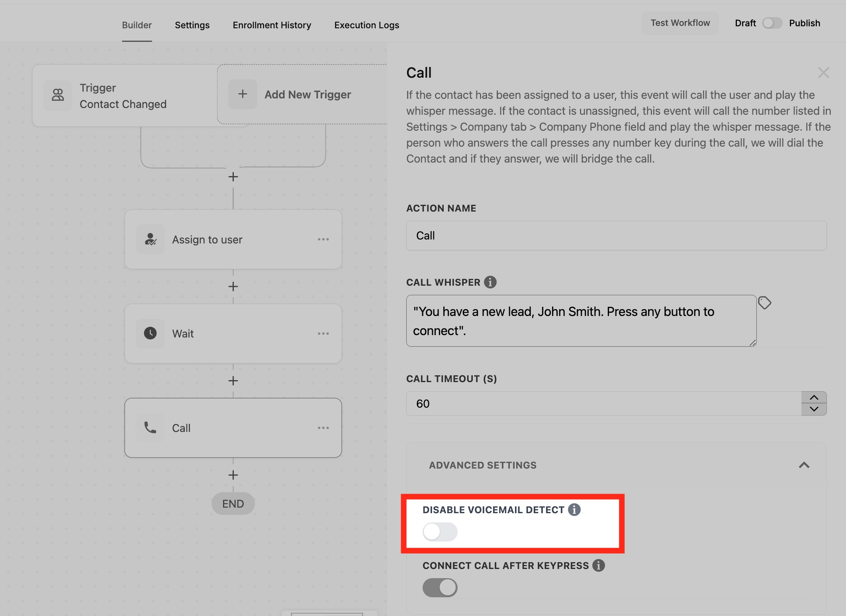Click the clock icon on Wait step
Viewport: 846px width, 616px height.
pos(150,334)
